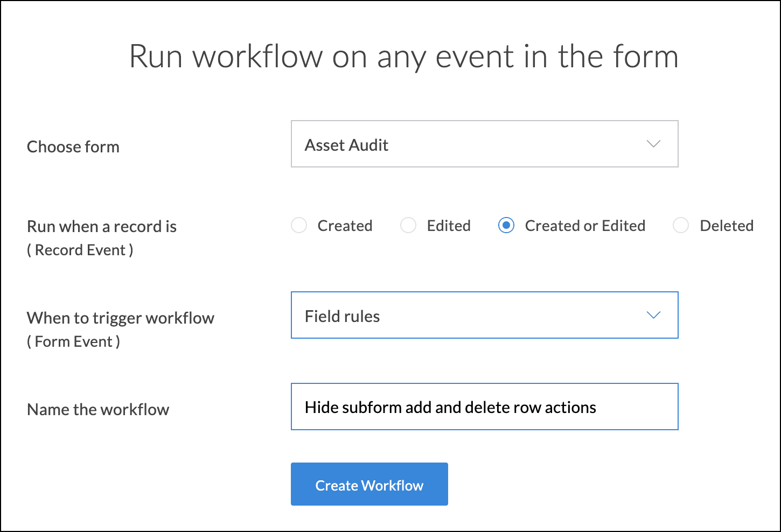Click the 'When to trigger workflow' label

pyautogui.click(x=121, y=318)
